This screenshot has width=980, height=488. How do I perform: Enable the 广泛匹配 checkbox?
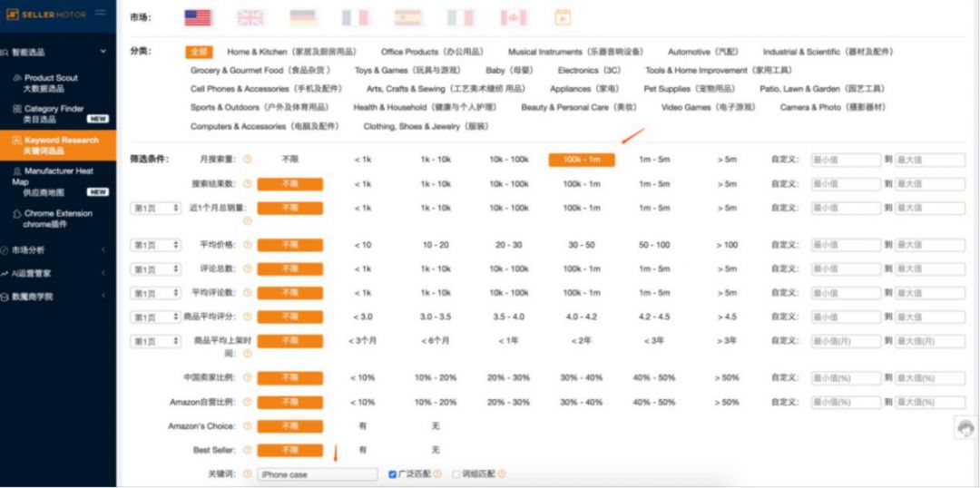tap(393, 474)
